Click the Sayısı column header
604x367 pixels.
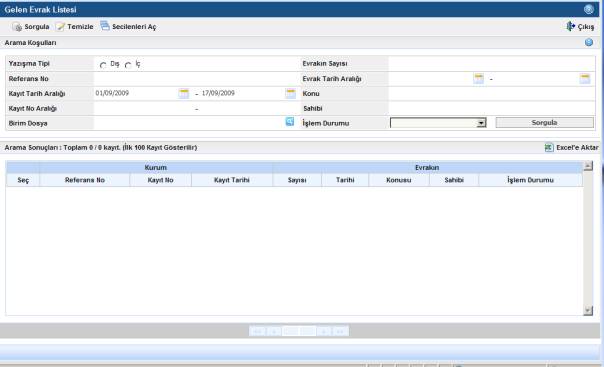point(297,180)
